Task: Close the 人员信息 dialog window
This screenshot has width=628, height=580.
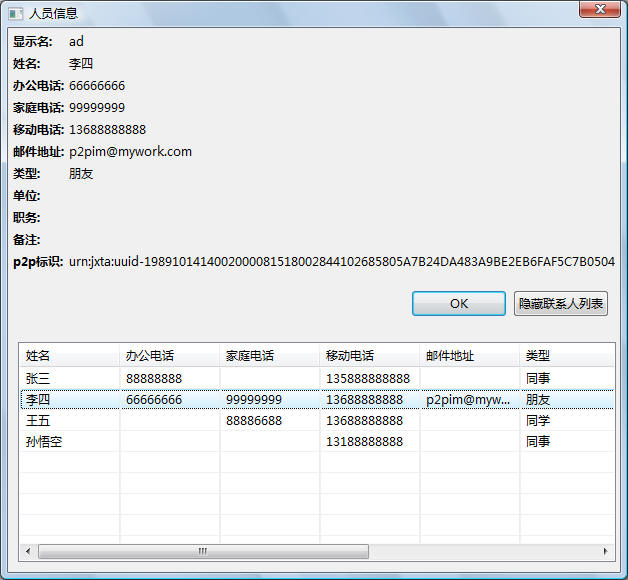Action: (x=599, y=9)
